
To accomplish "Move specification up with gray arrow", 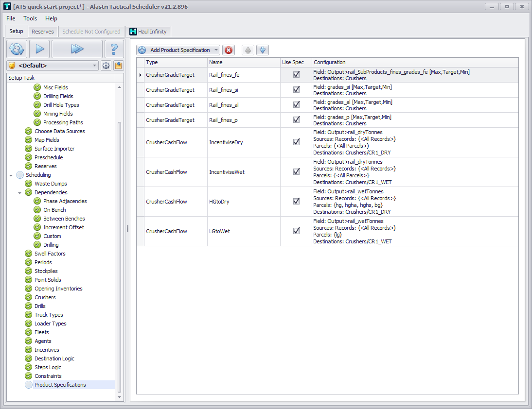I will (248, 50).
